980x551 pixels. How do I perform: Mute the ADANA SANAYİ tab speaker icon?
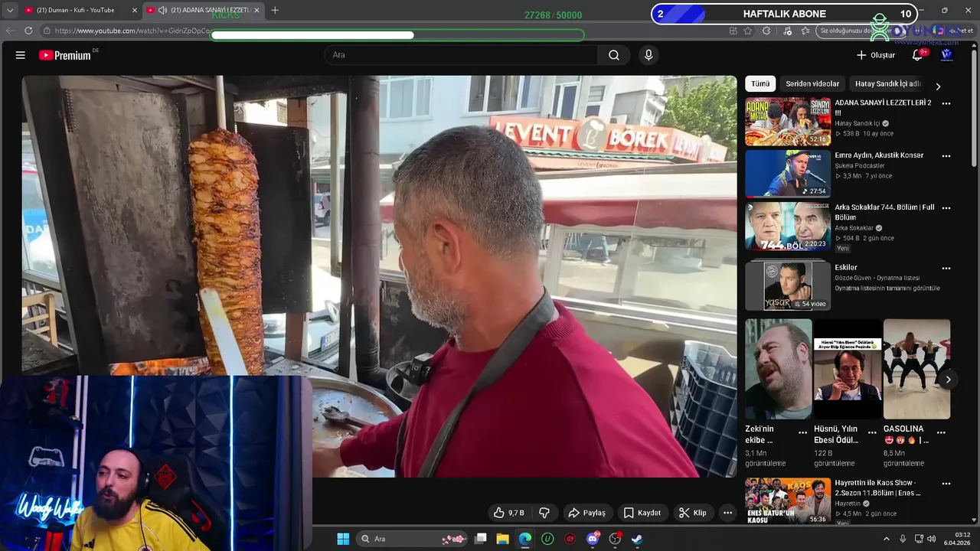[x=162, y=10]
